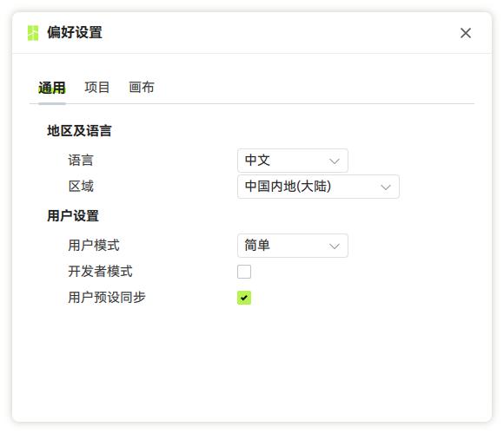Click the 用户预设同步 label text

tap(107, 297)
